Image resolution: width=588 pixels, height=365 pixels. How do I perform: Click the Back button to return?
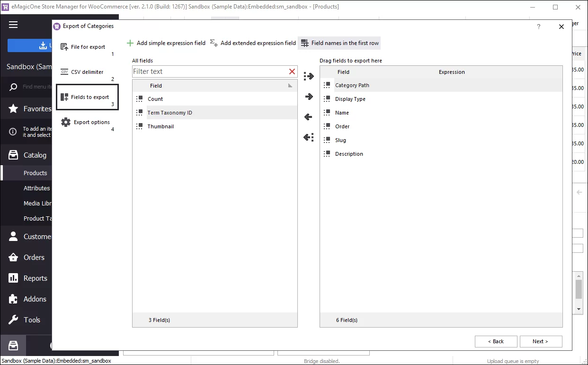496,341
